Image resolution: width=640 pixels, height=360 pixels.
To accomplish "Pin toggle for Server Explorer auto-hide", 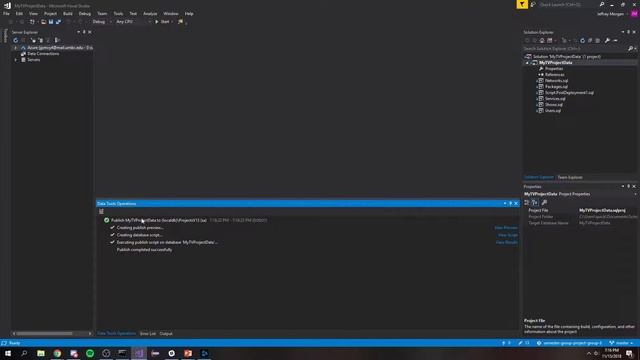I will pos(84,32).
